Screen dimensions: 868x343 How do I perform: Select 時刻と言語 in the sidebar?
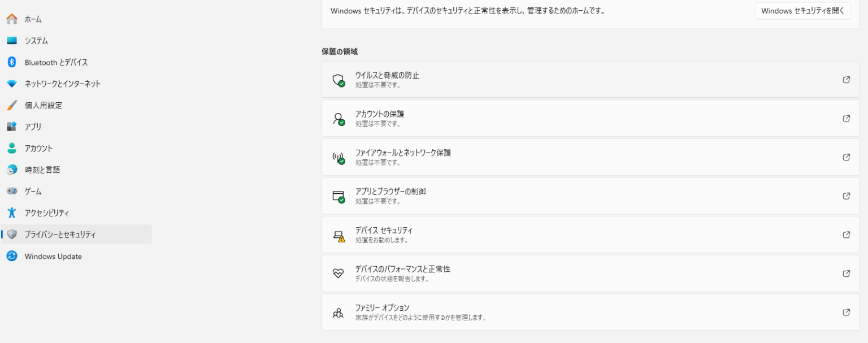click(42, 170)
